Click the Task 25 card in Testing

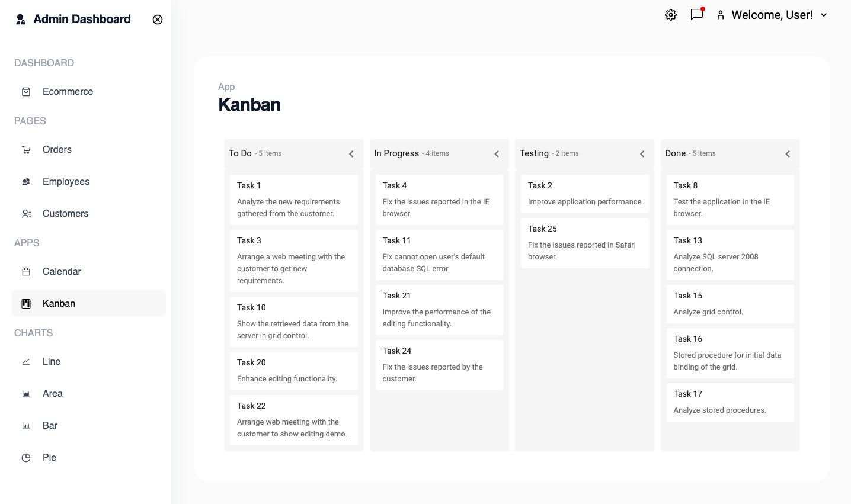pos(584,242)
